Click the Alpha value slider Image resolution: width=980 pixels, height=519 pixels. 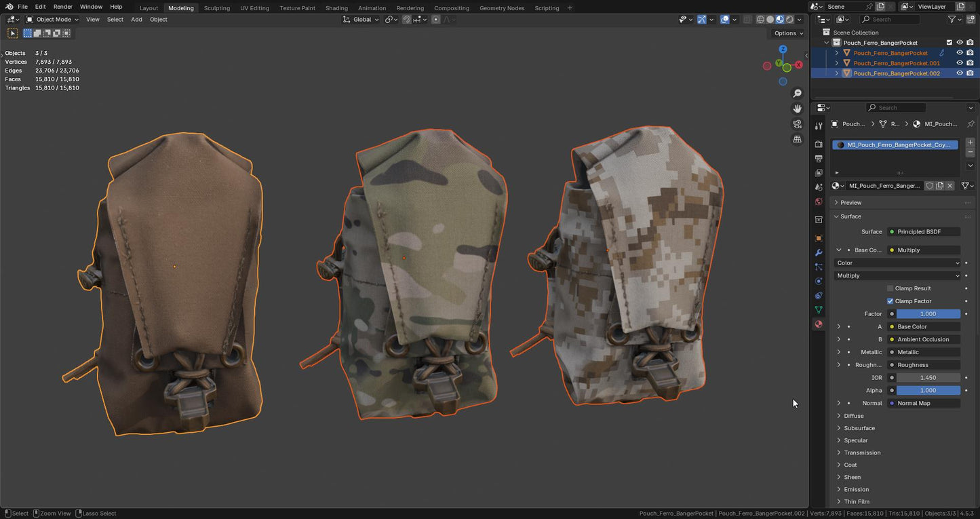pos(928,391)
